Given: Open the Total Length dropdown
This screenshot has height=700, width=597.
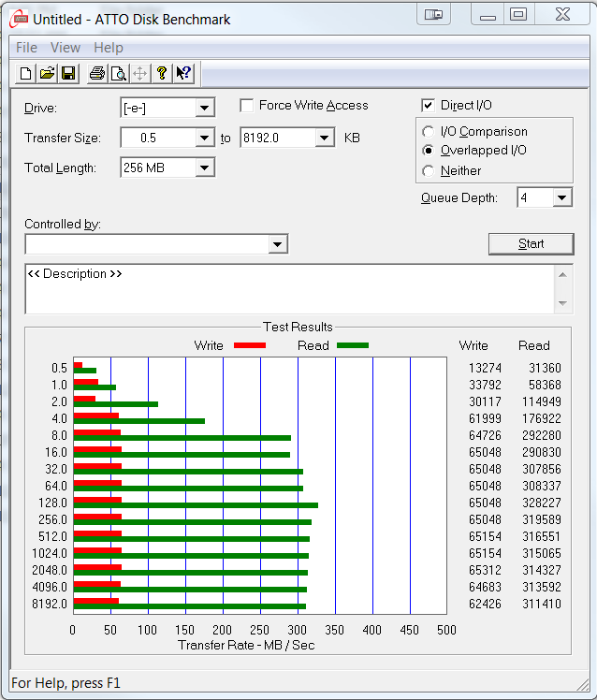Looking at the screenshot, I should [205, 168].
